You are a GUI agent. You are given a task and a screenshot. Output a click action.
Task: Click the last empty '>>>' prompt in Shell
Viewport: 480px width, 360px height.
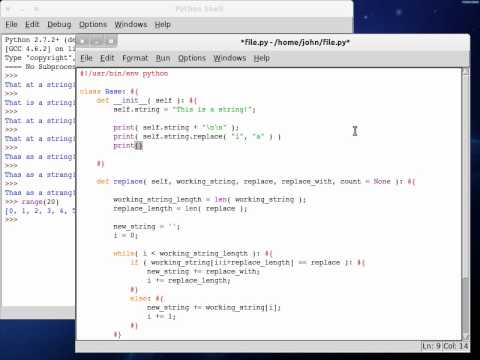[11, 220]
